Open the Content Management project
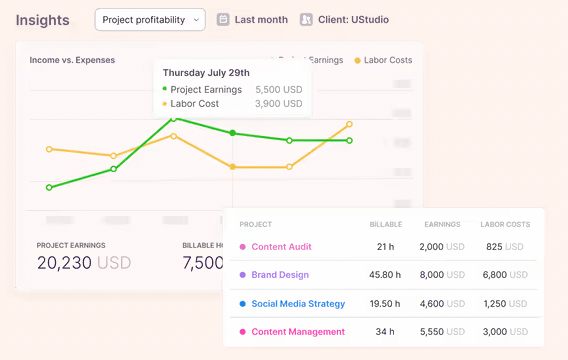This screenshot has width=568, height=360. [x=298, y=332]
